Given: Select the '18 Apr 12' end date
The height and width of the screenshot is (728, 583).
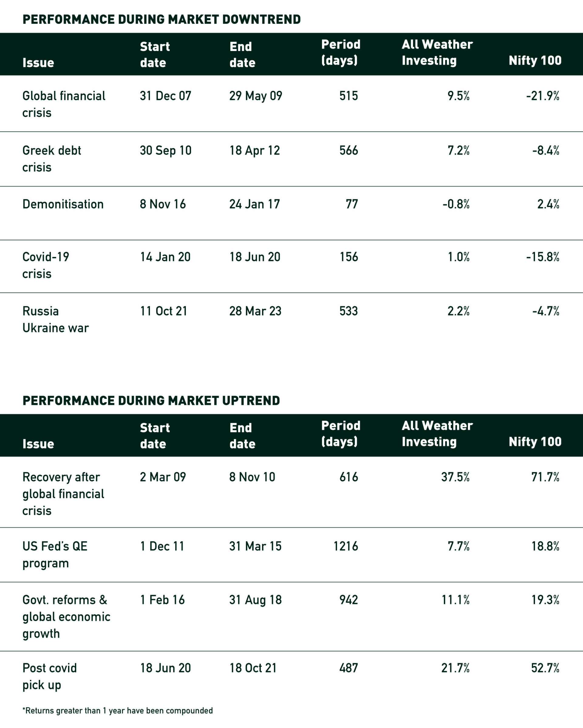Looking at the screenshot, I should [x=255, y=151].
